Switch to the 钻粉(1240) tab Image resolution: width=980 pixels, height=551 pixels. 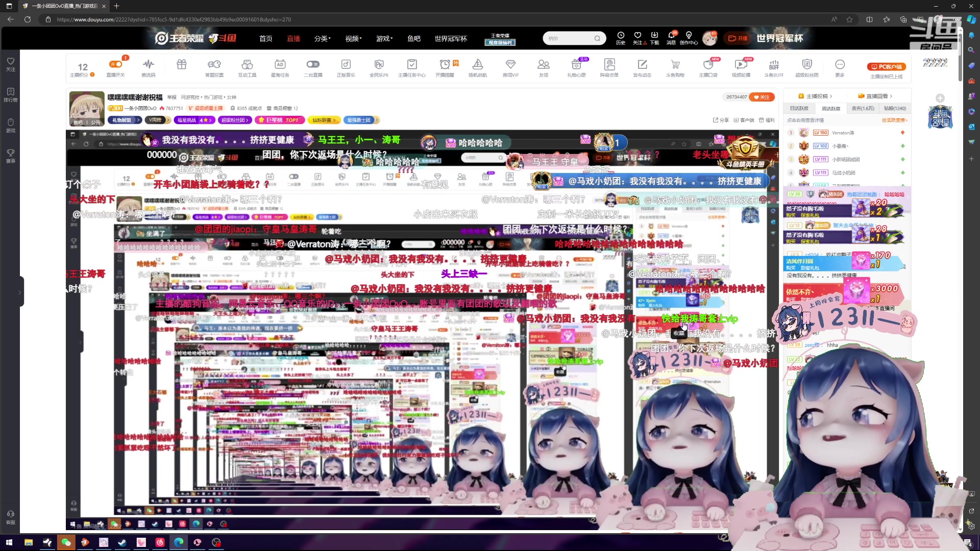[x=896, y=108]
